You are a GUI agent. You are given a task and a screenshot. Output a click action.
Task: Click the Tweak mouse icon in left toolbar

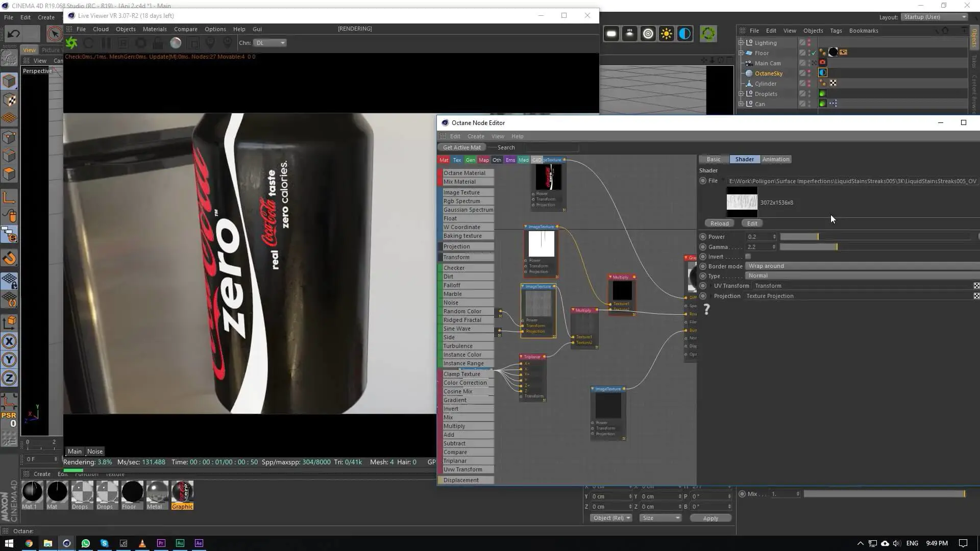[x=9, y=216]
